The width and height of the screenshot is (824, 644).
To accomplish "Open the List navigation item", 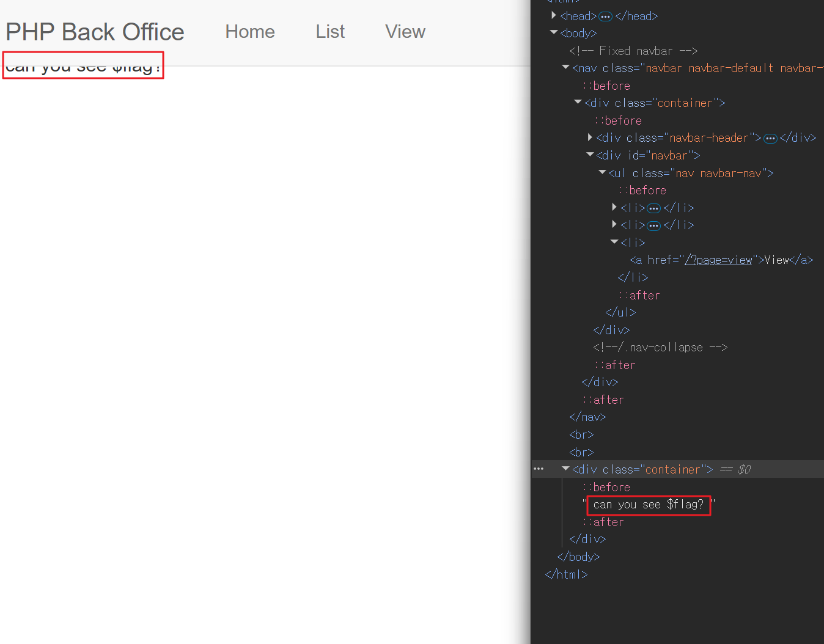I will (330, 32).
